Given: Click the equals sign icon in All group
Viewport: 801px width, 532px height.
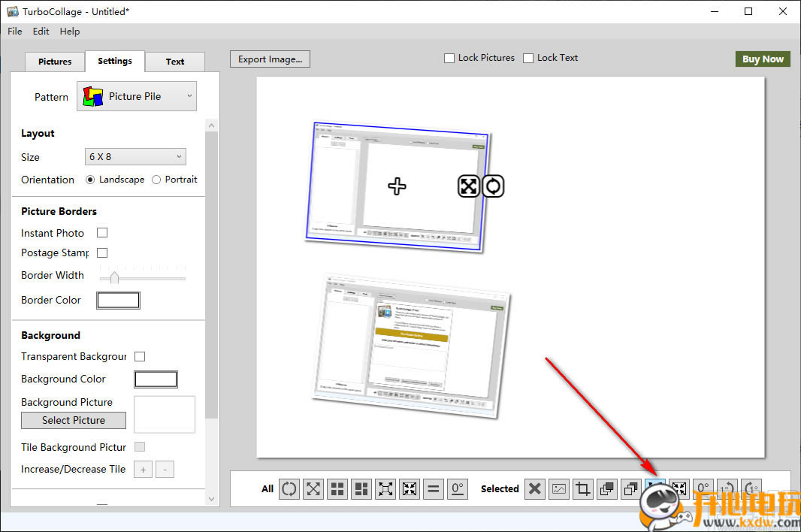Looking at the screenshot, I should point(433,489).
